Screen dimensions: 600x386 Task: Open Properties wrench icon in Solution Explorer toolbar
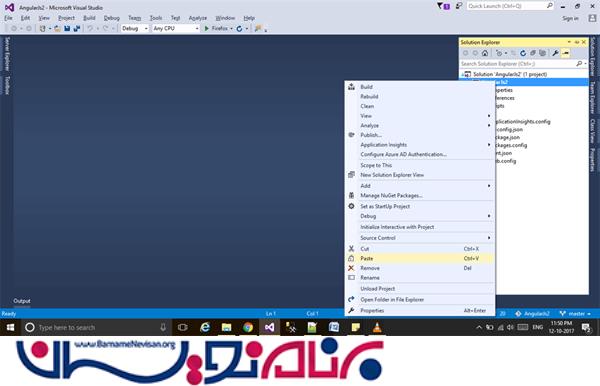click(555, 53)
